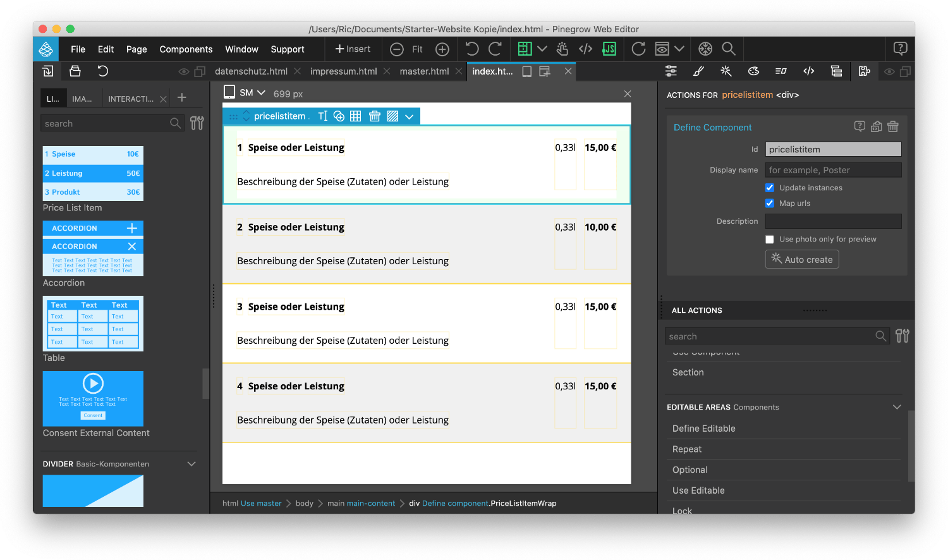Open the Components menu

[x=186, y=49]
